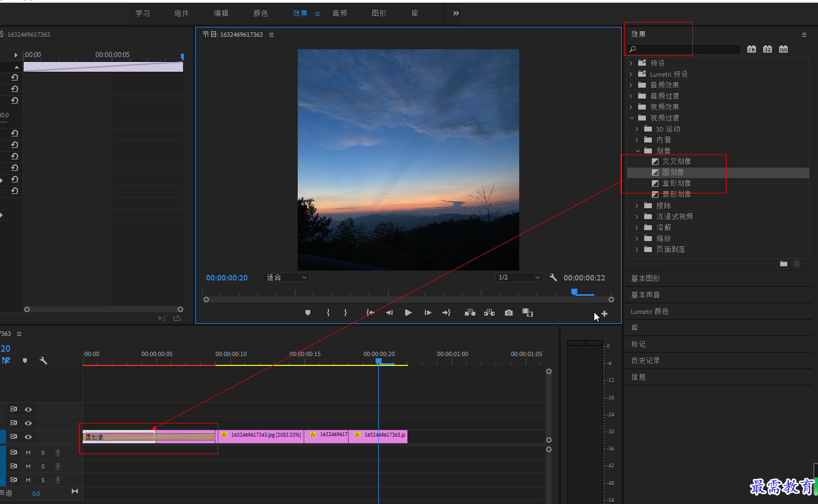Open timeline wrench display settings

coord(43,360)
